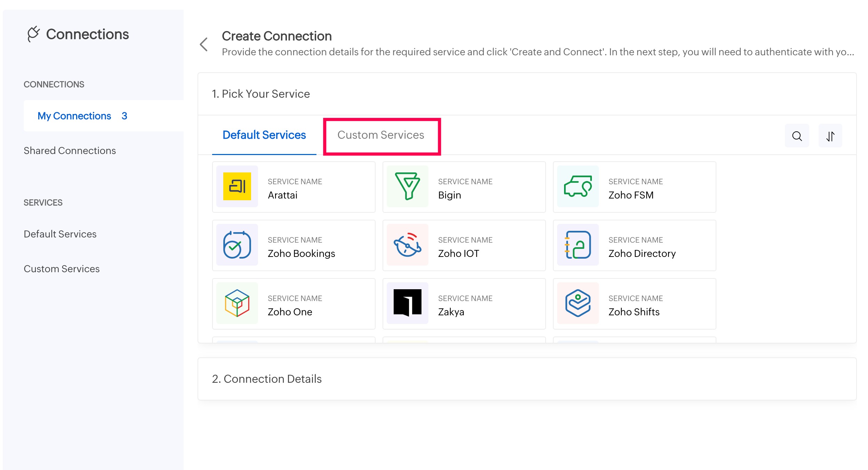868x470 pixels.
Task: Open Default Services in sidebar
Action: (x=60, y=234)
